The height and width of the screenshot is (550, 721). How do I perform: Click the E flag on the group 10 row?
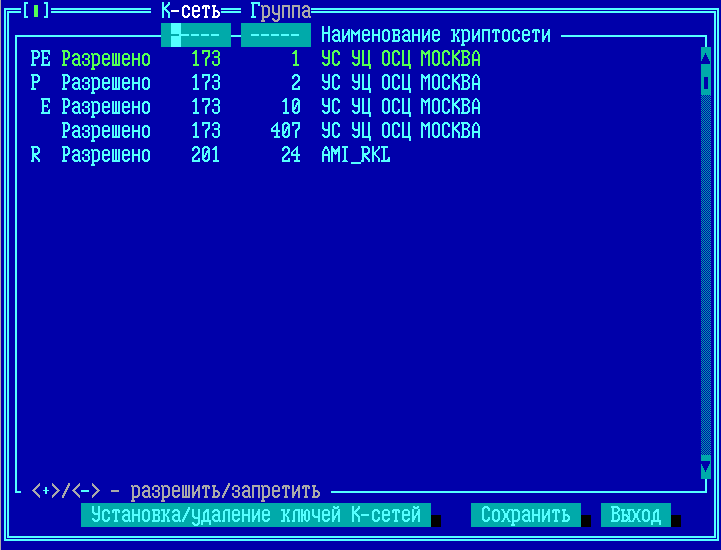coord(45,107)
